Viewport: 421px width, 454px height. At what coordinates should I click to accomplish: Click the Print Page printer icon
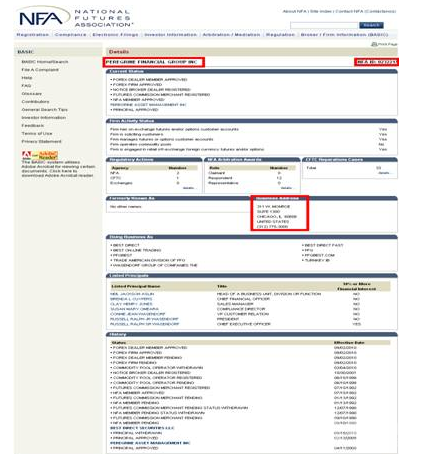tap(374, 44)
